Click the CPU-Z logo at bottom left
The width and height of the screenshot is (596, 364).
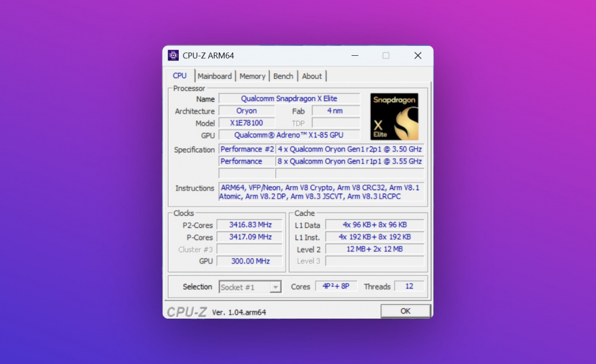(x=186, y=312)
